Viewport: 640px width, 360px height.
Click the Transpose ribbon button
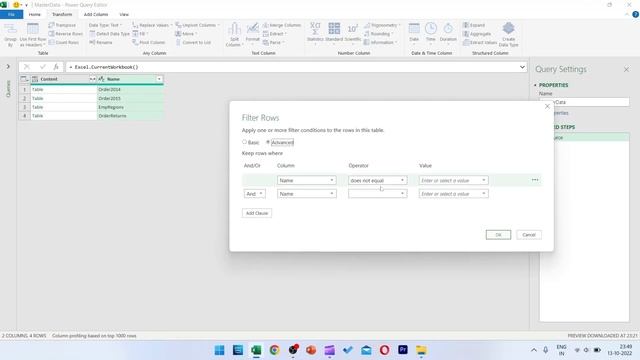[x=62, y=25]
